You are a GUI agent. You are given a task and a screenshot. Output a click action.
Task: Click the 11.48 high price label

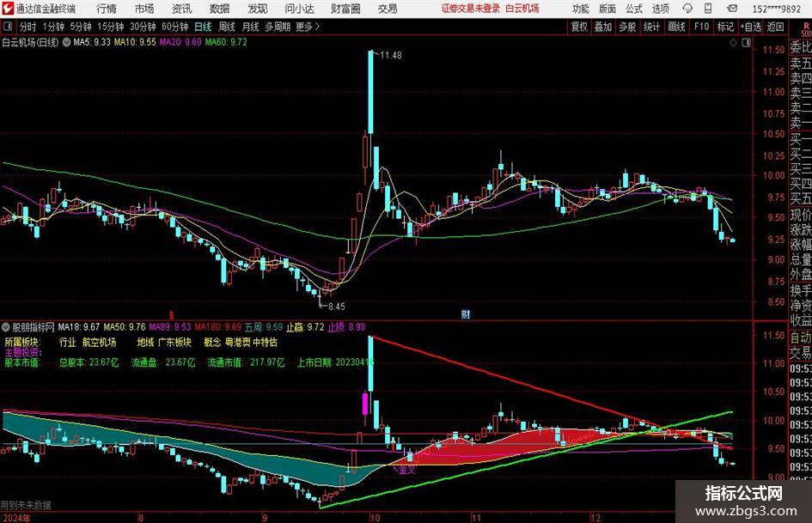pos(391,55)
